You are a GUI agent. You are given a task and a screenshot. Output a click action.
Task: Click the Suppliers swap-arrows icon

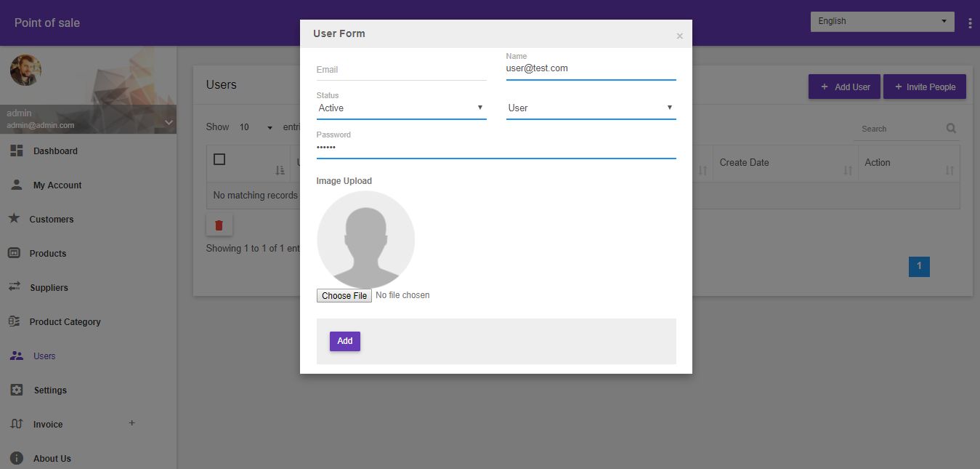pyautogui.click(x=15, y=287)
